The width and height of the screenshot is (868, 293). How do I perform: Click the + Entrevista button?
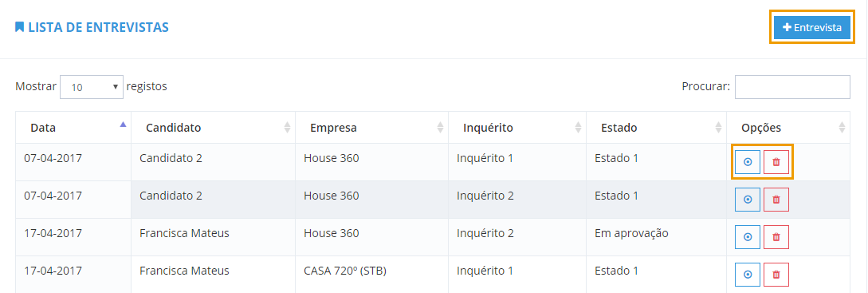812,27
